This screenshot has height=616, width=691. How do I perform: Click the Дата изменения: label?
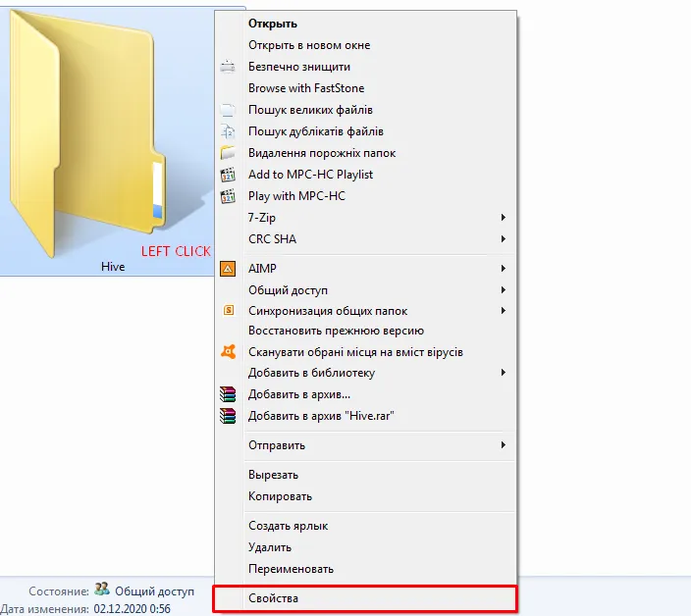click(45, 609)
